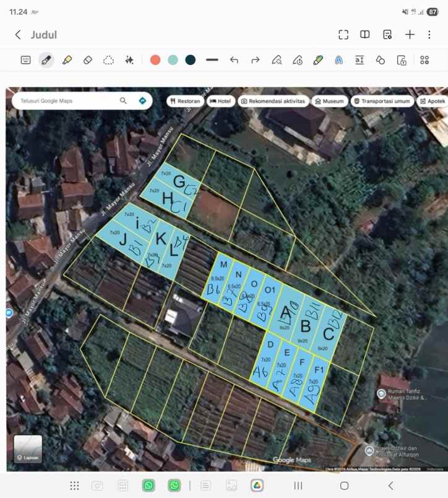Pick the teal pen color
This screenshot has height=498, width=448.
point(173,59)
